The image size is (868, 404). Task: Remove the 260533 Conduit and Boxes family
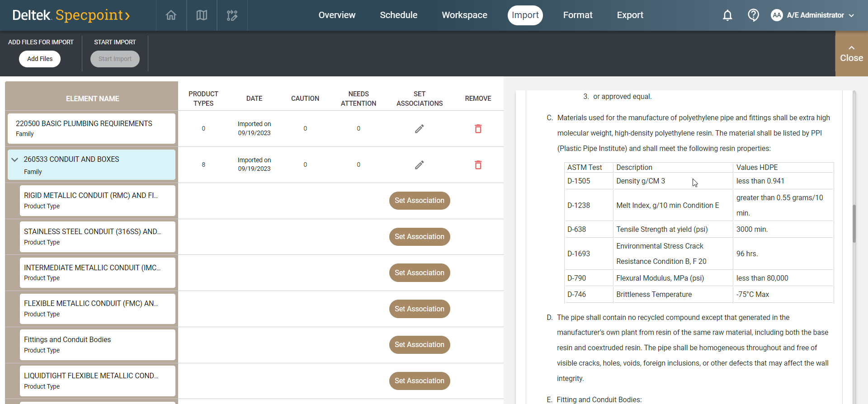point(478,165)
